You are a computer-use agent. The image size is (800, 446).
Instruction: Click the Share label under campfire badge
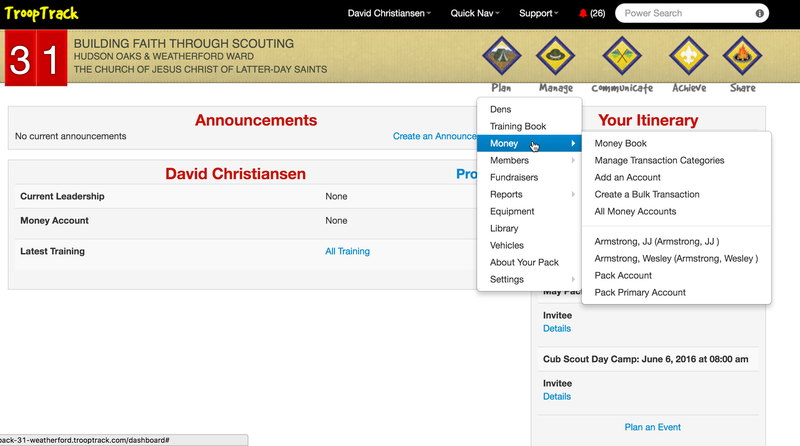click(742, 88)
